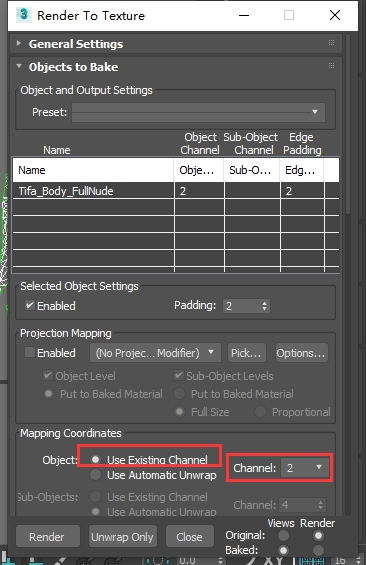Toggle Enabled checkbox in Selected Object Settings
The image size is (366, 565).
point(30,306)
